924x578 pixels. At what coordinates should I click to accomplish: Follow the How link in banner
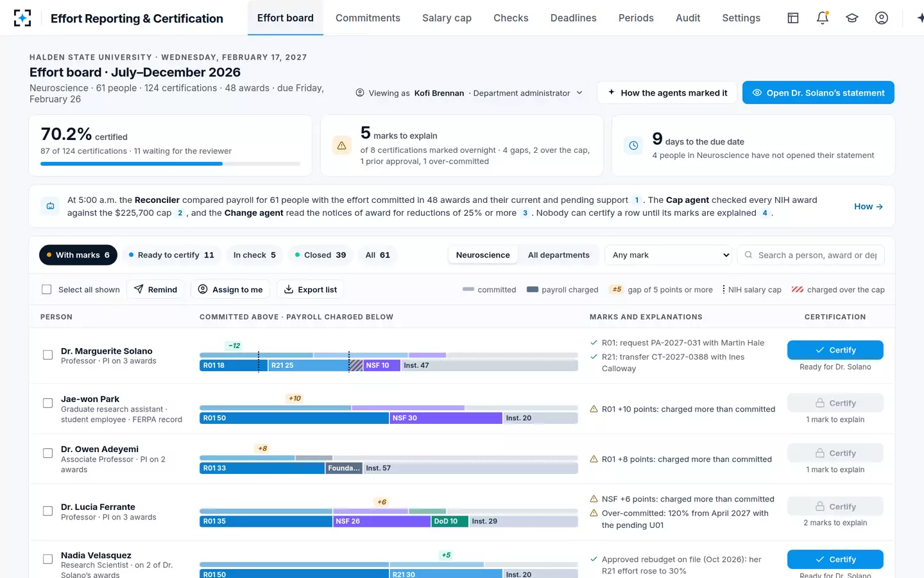click(868, 207)
